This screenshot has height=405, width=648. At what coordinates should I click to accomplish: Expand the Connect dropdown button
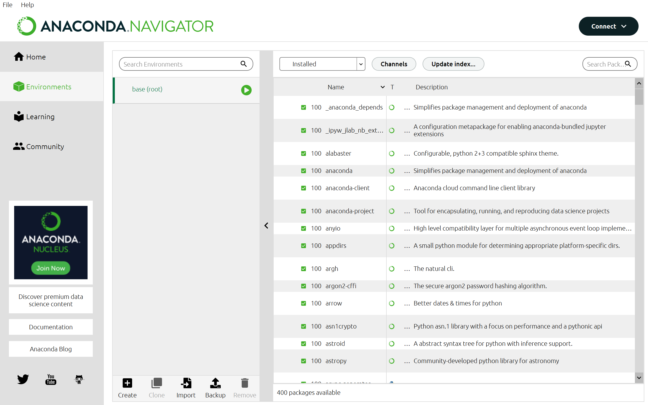pyautogui.click(x=608, y=26)
